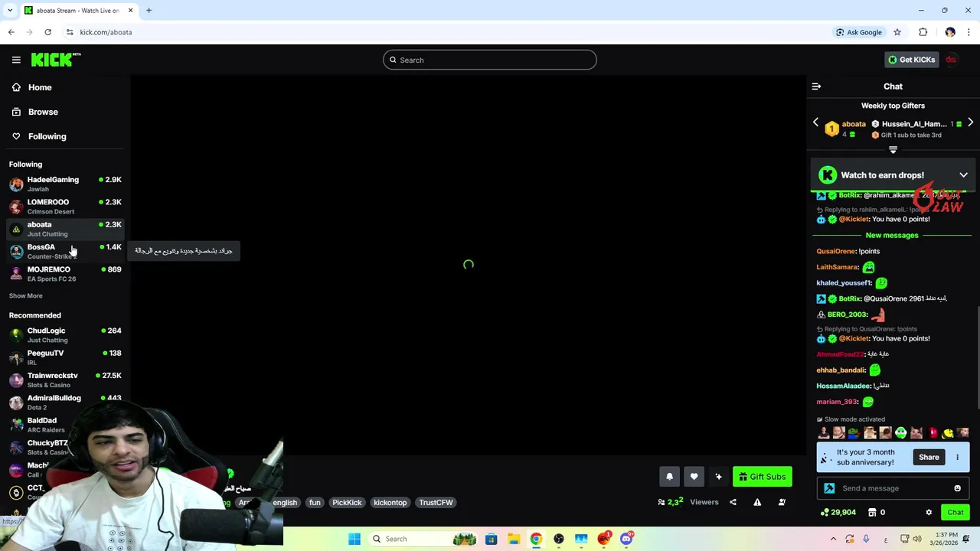Click the Gift Subs button
The image size is (980, 551).
tap(762, 477)
